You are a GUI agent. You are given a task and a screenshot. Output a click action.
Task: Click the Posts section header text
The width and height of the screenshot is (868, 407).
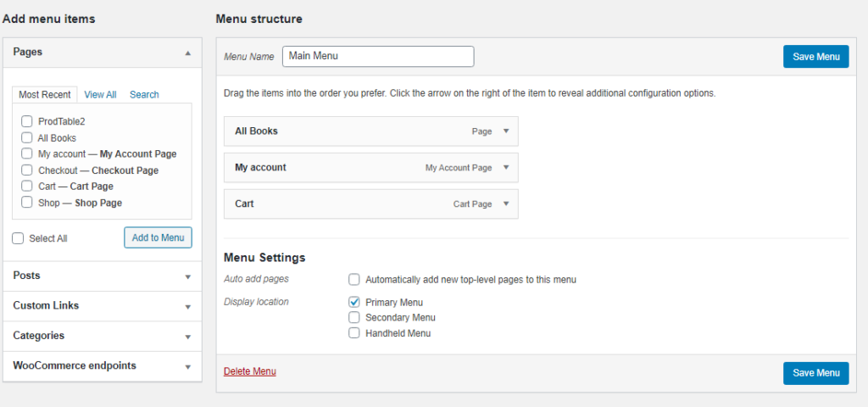tap(26, 276)
